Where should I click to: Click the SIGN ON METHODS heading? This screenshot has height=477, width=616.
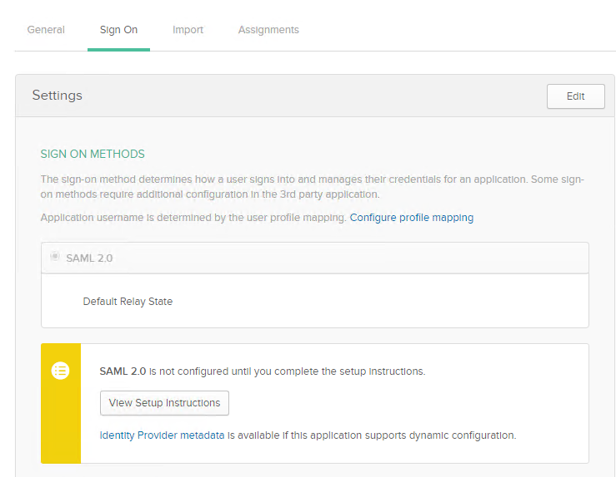click(x=93, y=154)
